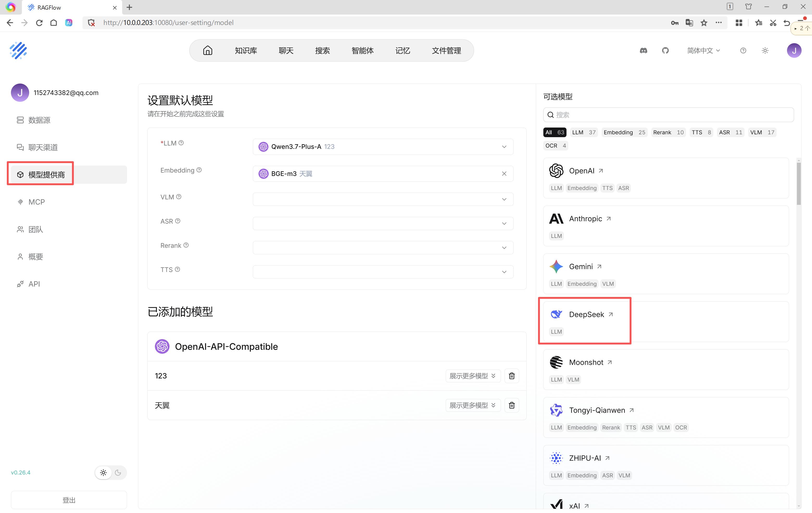Image resolution: width=812 pixels, height=513 pixels.
Task: Filter models by Rerank tag
Action: 668,132
